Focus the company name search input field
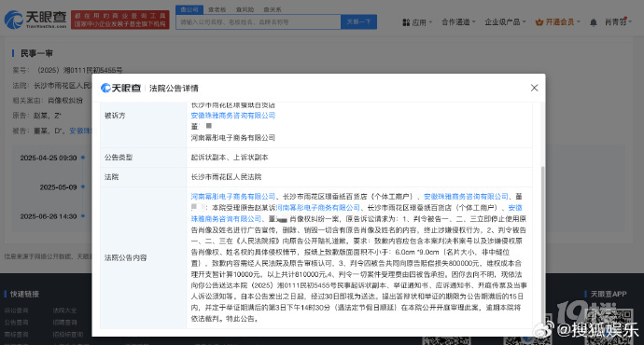Viewport: 644px width, 345px height. pyautogui.click(x=259, y=21)
